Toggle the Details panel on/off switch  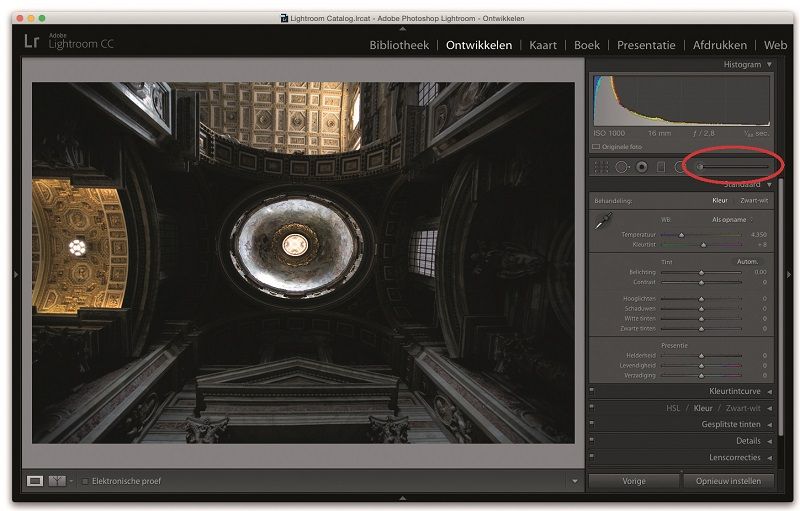click(x=592, y=441)
